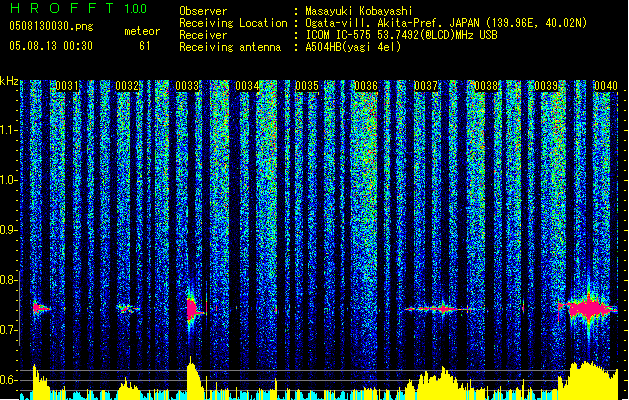Image resolution: width=629 pixels, height=400 pixels.
Task: Click the HROFFT 1.0.0 title text
Action: click(78, 8)
